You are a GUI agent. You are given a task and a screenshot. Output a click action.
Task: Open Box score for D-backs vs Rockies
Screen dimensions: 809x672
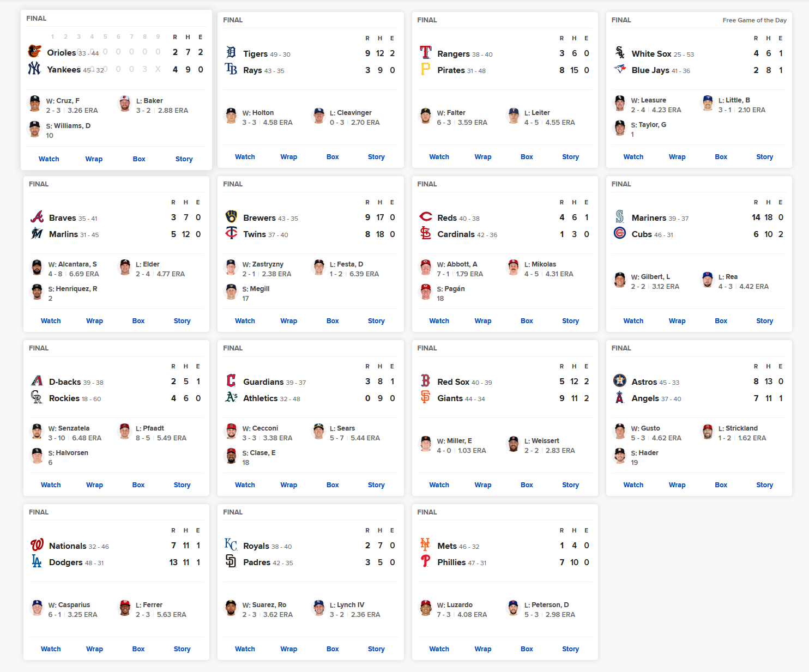[x=138, y=485]
